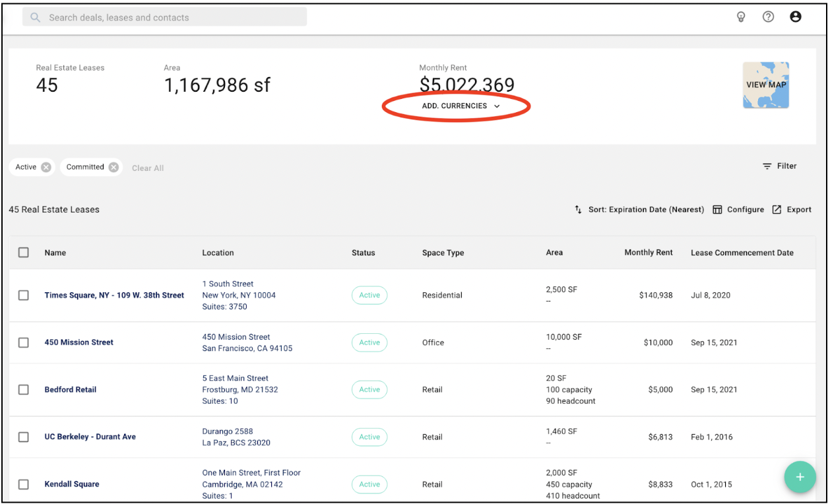Click the Export button
This screenshot has width=830, height=504.
tap(792, 210)
